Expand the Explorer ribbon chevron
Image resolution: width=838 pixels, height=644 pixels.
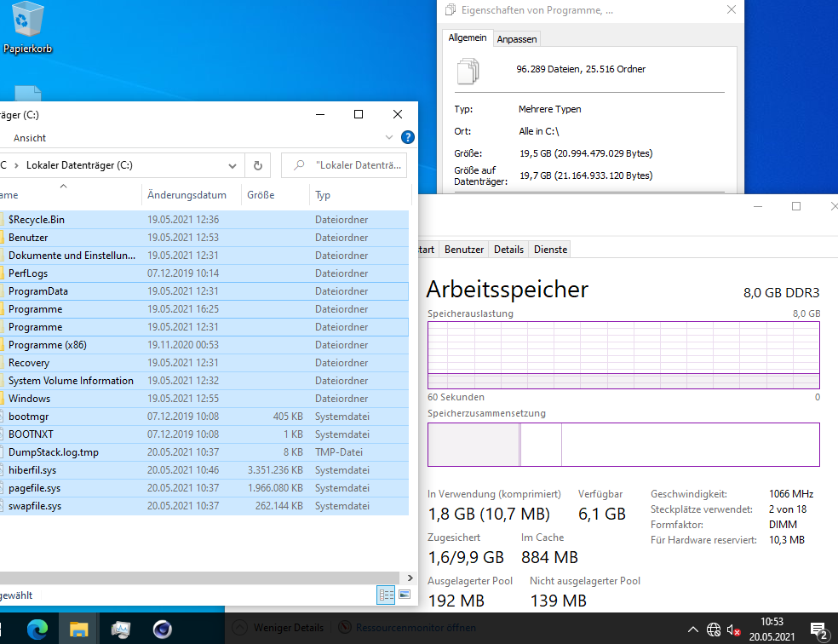pyautogui.click(x=389, y=137)
